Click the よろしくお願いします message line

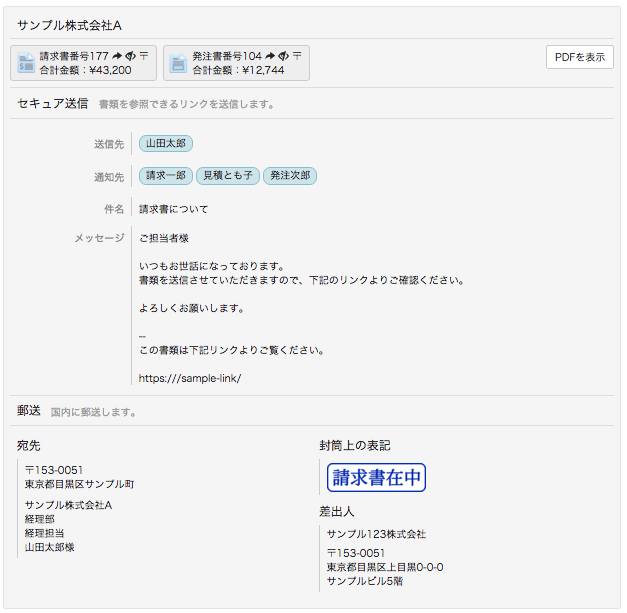click(192, 308)
